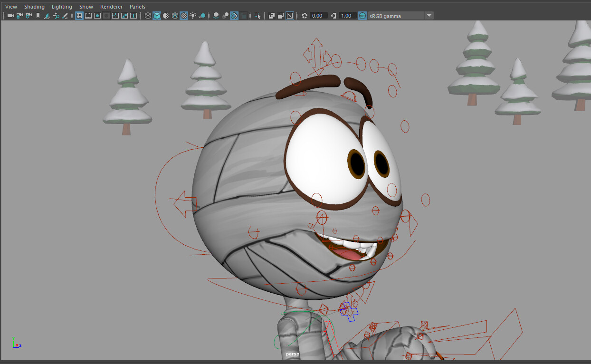Open the camera attribute editor icon
Image resolution: width=591 pixels, height=364 pixels.
tap(29, 16)
